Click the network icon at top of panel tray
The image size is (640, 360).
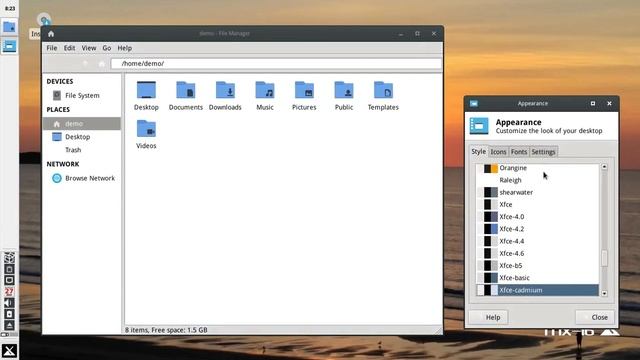(9, 258)
